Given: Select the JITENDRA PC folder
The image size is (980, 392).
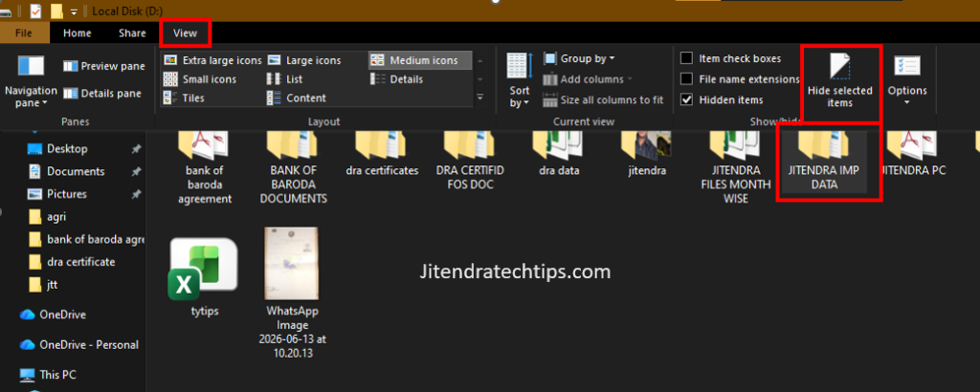Looking at the screenshot, I should 913,156.
